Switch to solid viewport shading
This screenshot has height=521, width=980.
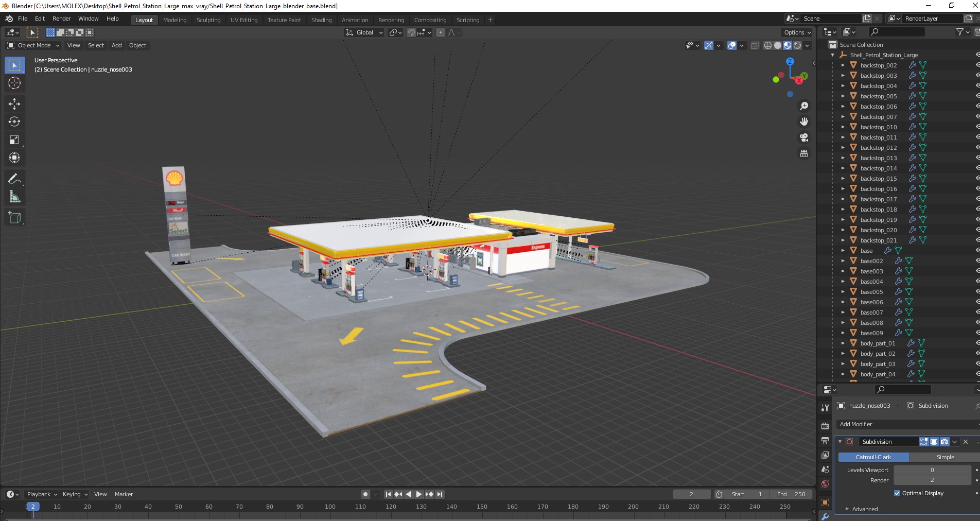click(778, 45)
